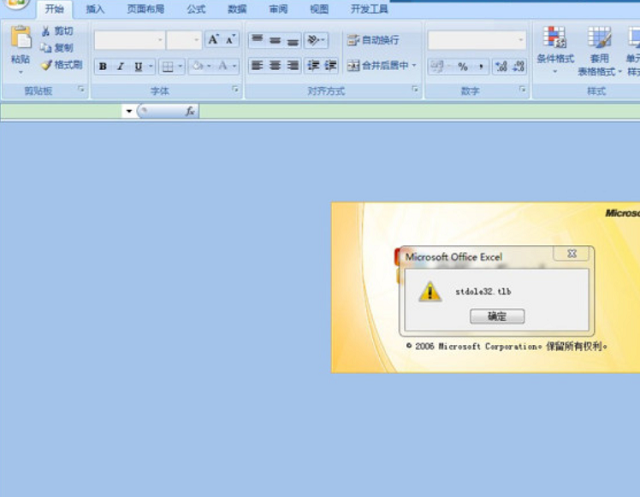This screenshot has height=497, width=640.
Task: Open the Font Color dropdown arrow
Action: (x=234, y=66)
